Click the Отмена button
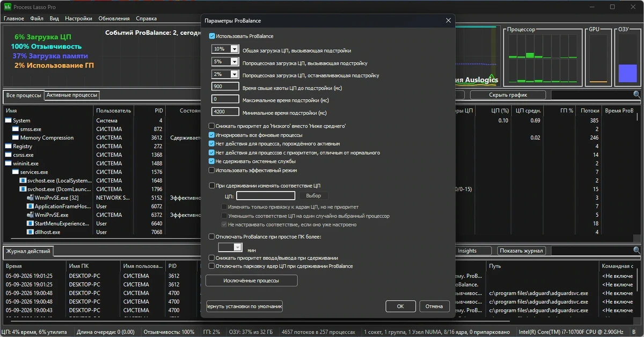Screen dimensions: 644x337 (x=434, y=306)
